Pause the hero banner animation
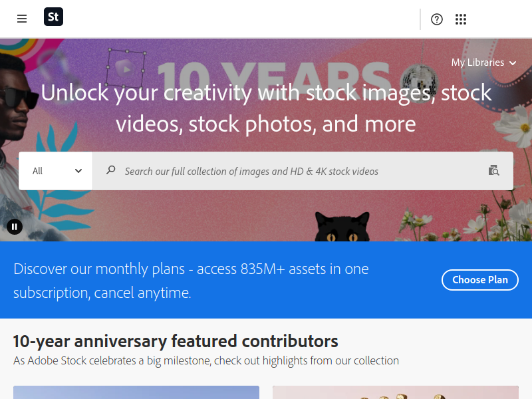 point(15,227)
